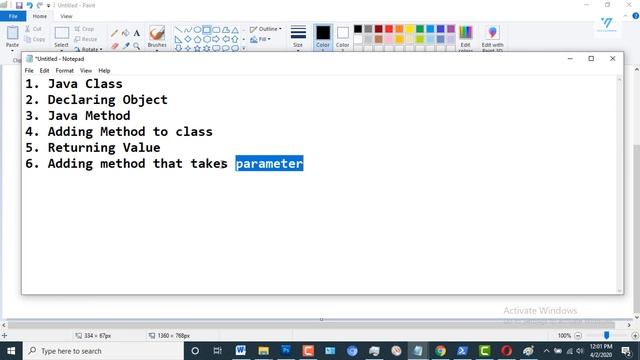
Task: Pick the green color swatch
Action: coord(420,29)
